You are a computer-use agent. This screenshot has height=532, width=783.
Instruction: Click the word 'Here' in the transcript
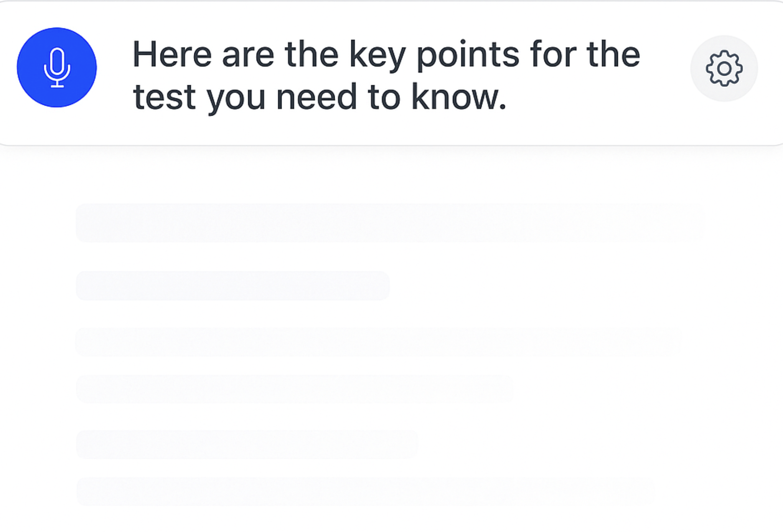(172, 54)
